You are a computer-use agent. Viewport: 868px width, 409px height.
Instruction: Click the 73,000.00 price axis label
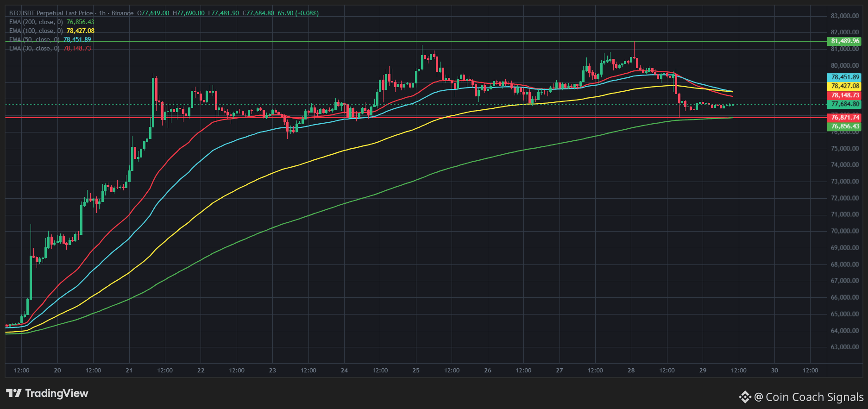845,181
